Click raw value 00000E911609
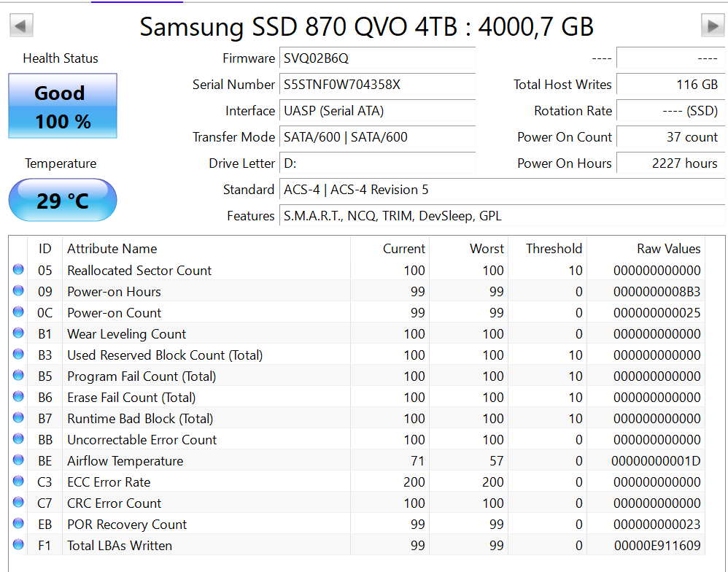 coord(657,546)
